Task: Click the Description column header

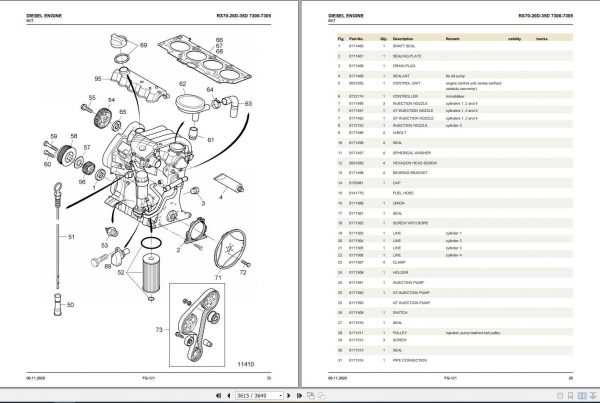Action: (403, 39)
